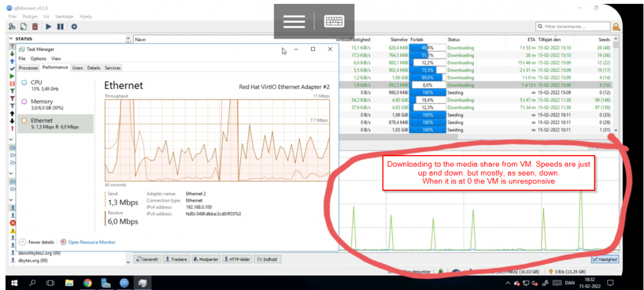Click the orange lock icon beside filter field
Viewport: 644px width, 290px height.
tap(616, 26)
